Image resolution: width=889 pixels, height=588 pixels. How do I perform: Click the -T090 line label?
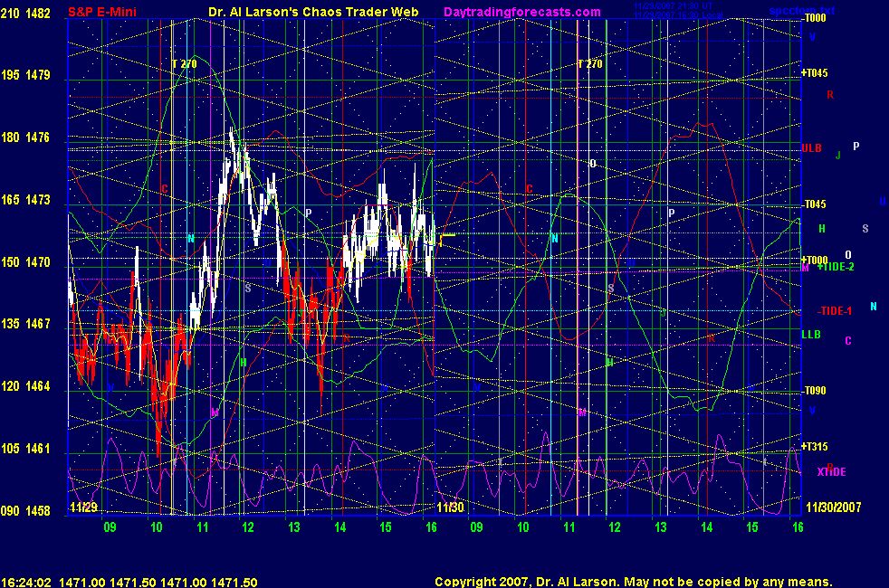[814, 390]
